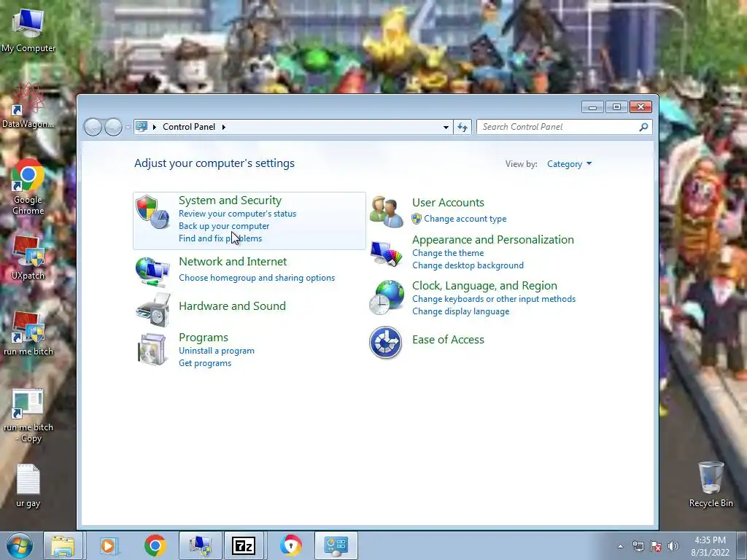Click the Programs box icon
Image resolution: width=747 pixels, height=560 pixels.
pos(152,349)
